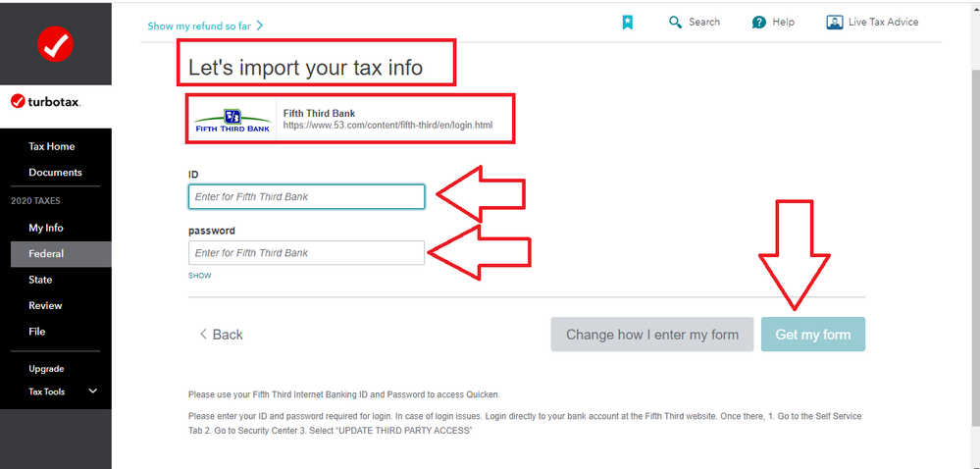Focus the password input field
This screenshot has width=980, height=469.
[306, 252]
